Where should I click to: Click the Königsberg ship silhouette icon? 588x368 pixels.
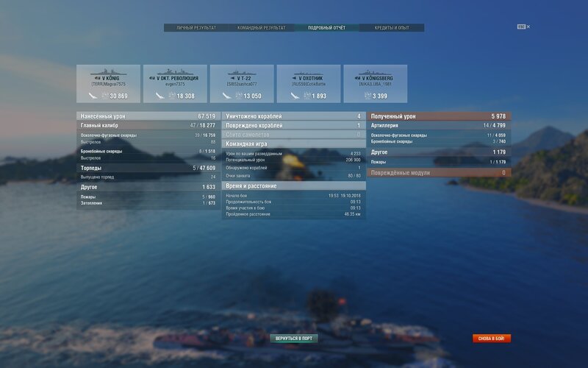(x=376, y=72)
